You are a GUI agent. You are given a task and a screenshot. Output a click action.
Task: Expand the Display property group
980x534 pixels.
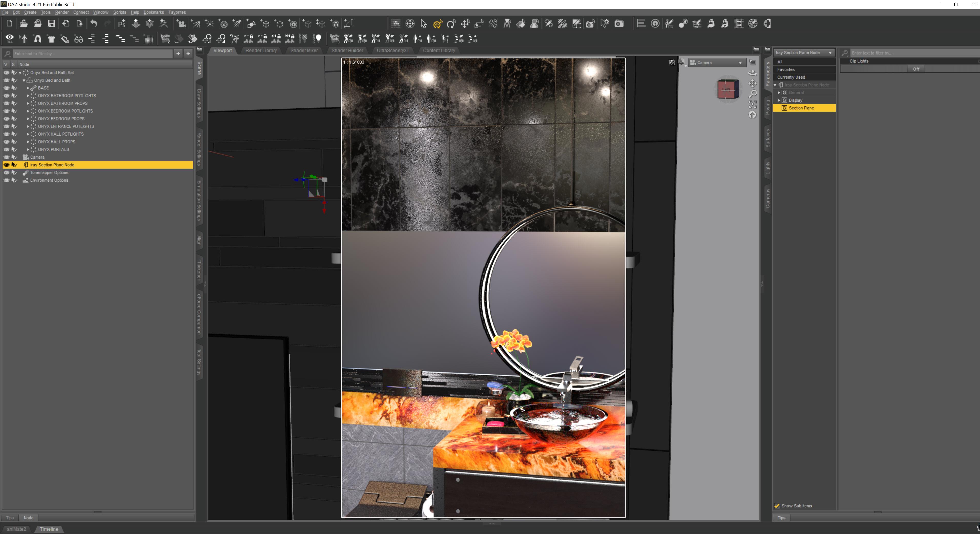point(779,100)
